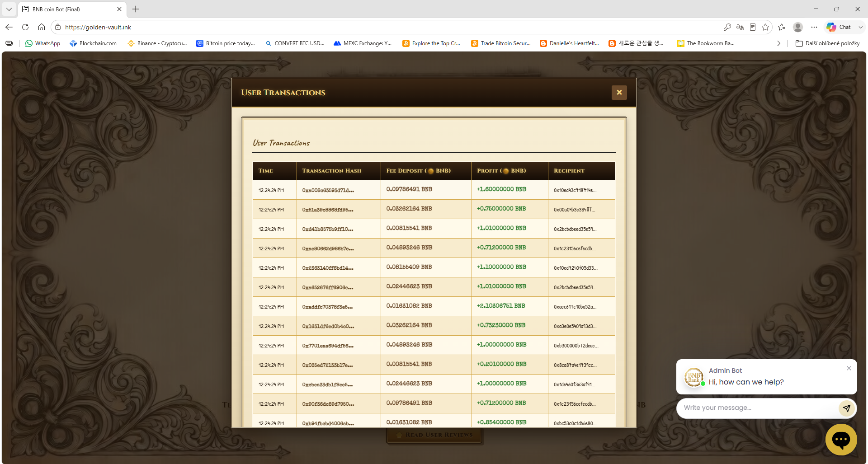868x464 pixels.
Task: Open Explore the Top Cr... bookmark
Action: coord(431,43)
